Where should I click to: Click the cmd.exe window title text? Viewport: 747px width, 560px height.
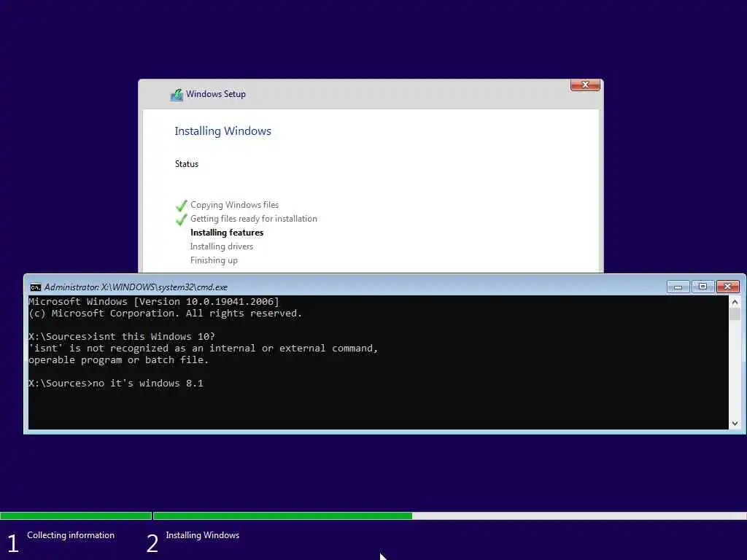pyautogui.click(x=136, y=287)
